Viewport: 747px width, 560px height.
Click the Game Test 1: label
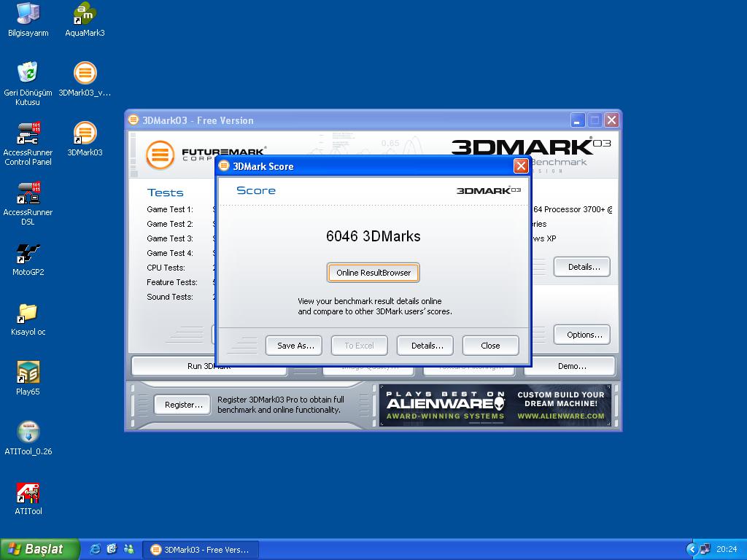coord(170,209)
